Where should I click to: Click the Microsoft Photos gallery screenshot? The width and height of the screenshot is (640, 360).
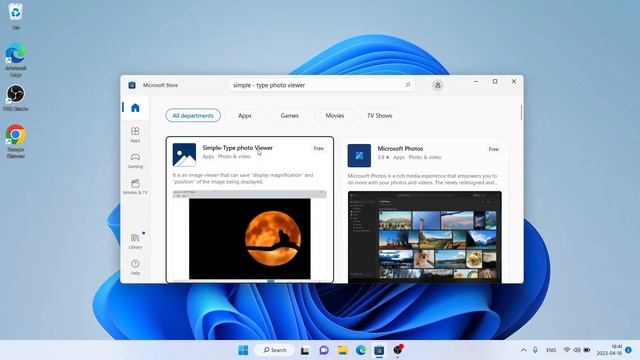pyautogui.click(x=424, y=237)
